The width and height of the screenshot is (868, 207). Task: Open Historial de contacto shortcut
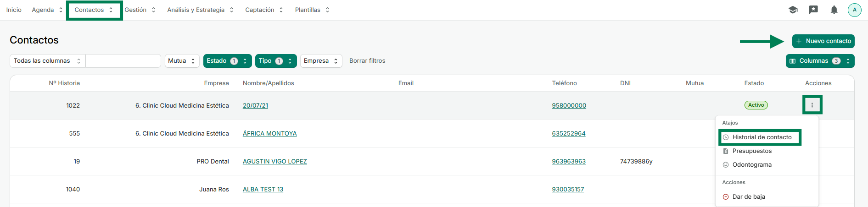click(762, 137)
